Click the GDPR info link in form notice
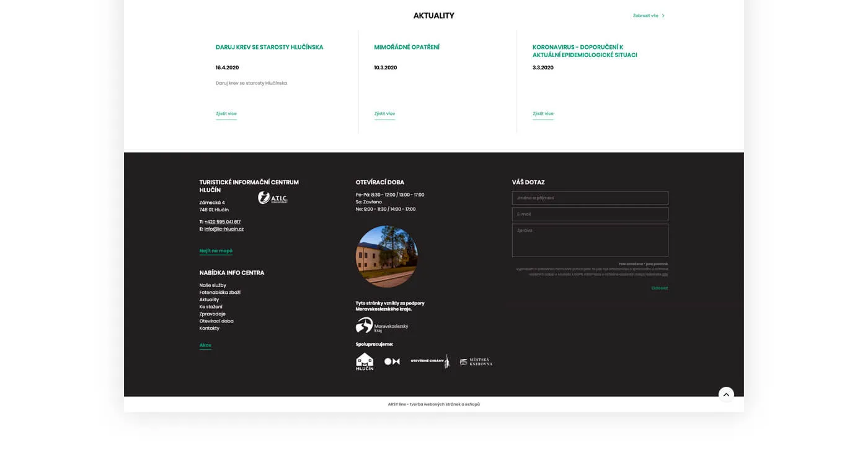Viewport: 868px width, 468px height. tap(665, 274)
